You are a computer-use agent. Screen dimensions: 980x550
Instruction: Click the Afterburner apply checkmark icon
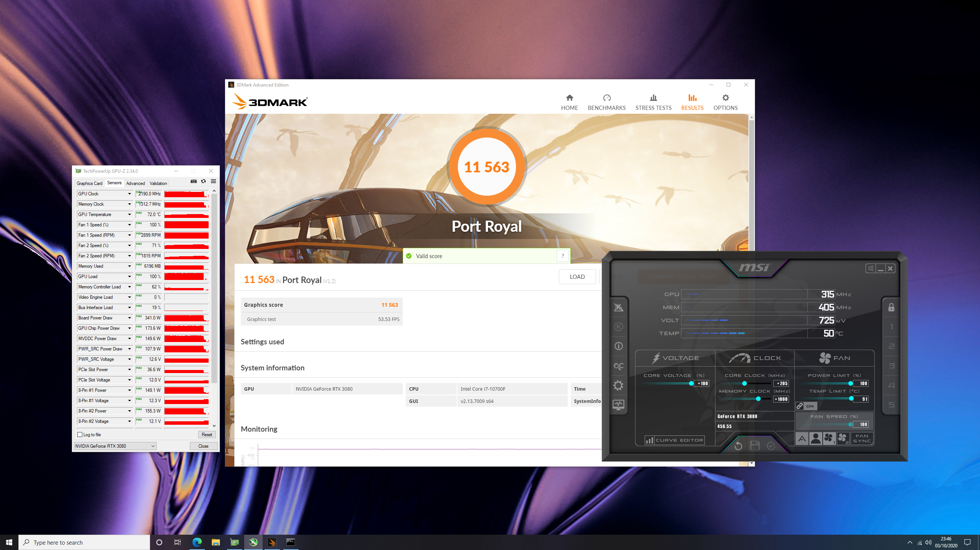771,446
